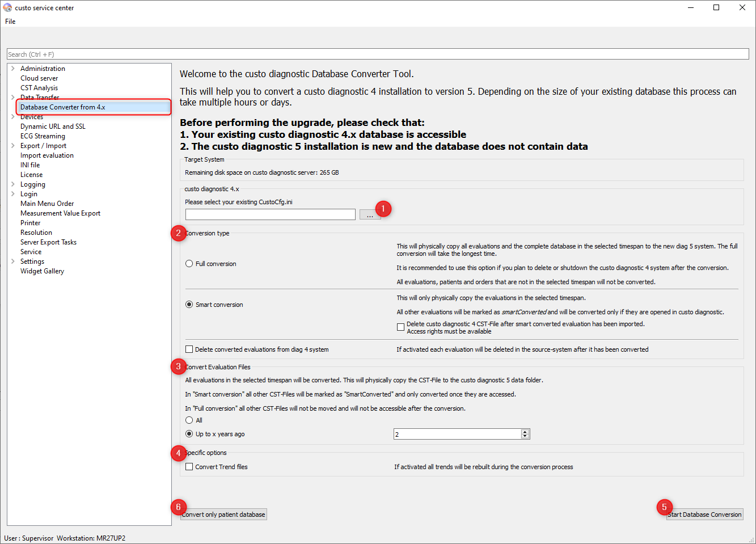
Task: Select the Smart conversion radio option
Action: pyautogui.click(x=189, y=305)
